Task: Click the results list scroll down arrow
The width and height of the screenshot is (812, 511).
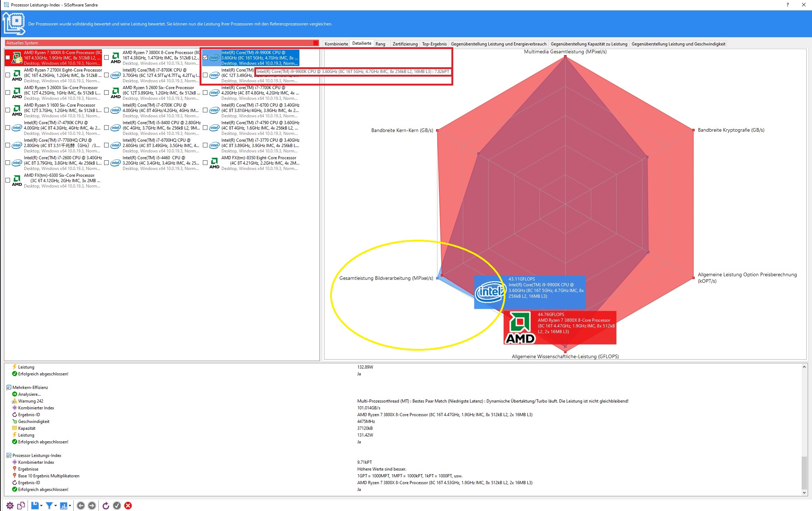Action: [804, 493]
